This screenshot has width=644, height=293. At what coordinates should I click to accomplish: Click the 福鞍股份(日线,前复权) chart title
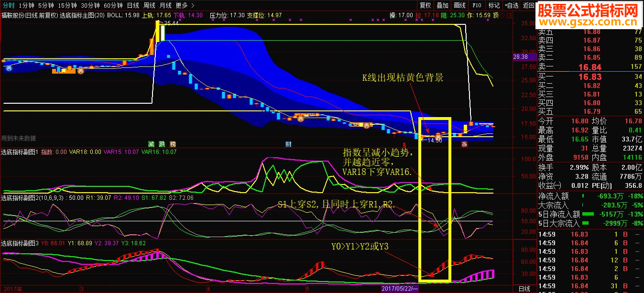point(30,15)
